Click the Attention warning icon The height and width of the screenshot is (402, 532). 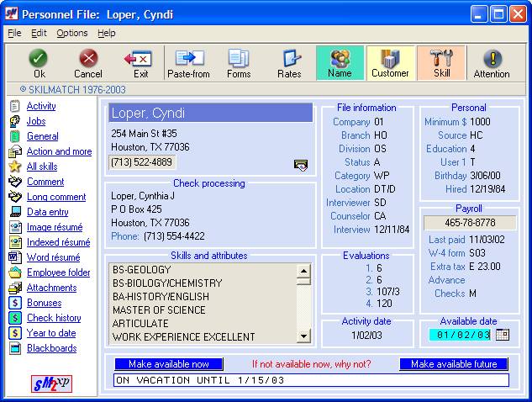pos(492,58)
